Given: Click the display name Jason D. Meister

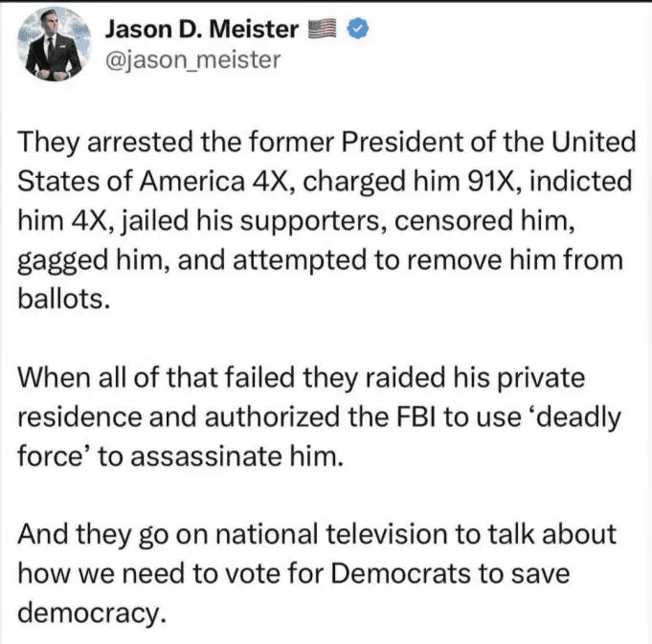Looking at the screenshot, I should (x=200, y=30).
